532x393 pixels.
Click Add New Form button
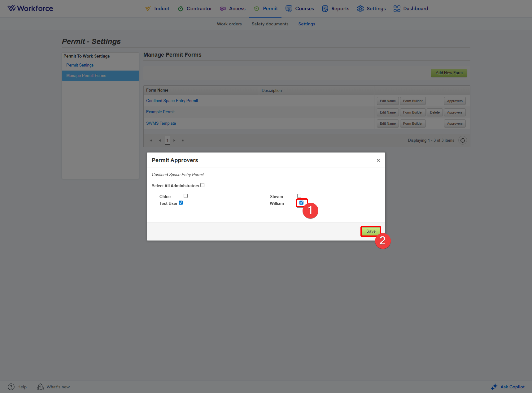[x=449, y=73]
